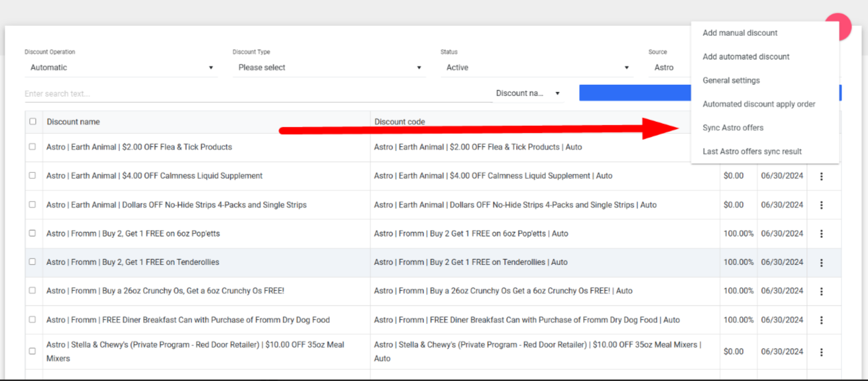
Task: Click $0.00 value in No-Hide Strips row
Action: pyautogui.click(x=733, y=205)
